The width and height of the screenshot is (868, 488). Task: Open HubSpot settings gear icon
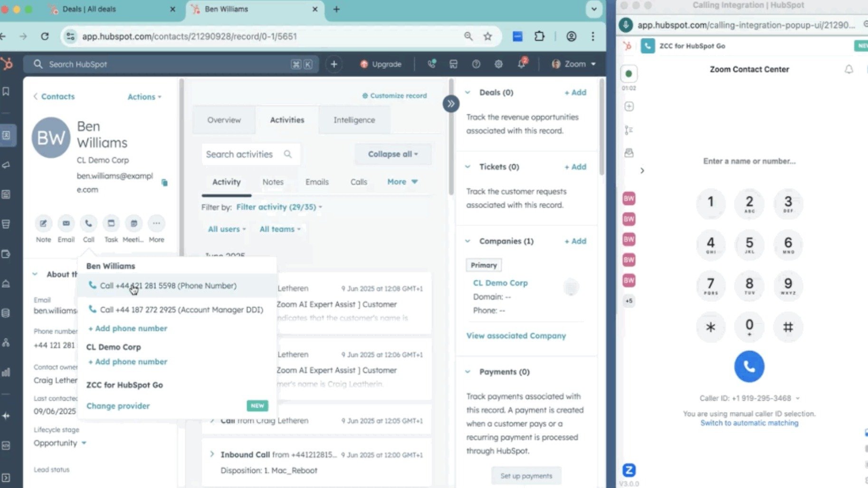(x=498, y=64)
